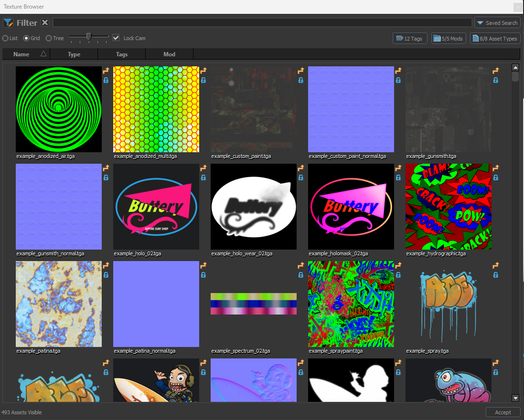Clear the filter with the X button
The image size is (524, 420).
pyautogui.click(x=45, y=22)
